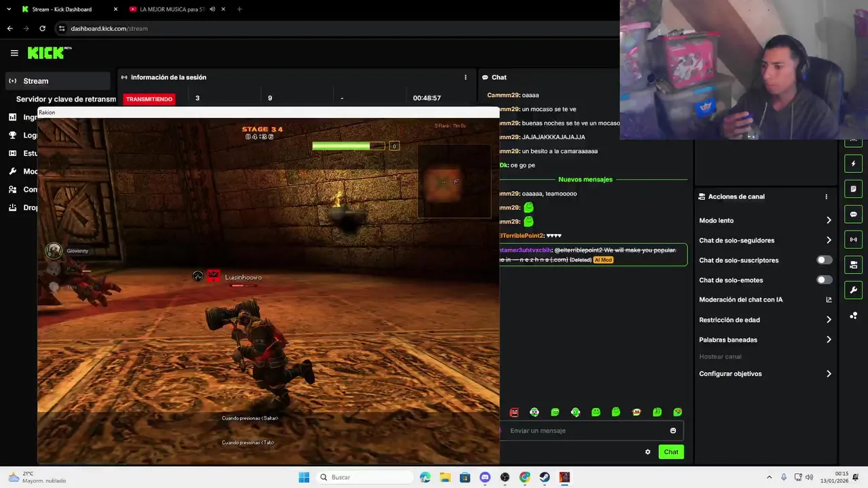Click the green Chat send button
Viewport: 868px width, 488px height.
(x=671, y=452)
